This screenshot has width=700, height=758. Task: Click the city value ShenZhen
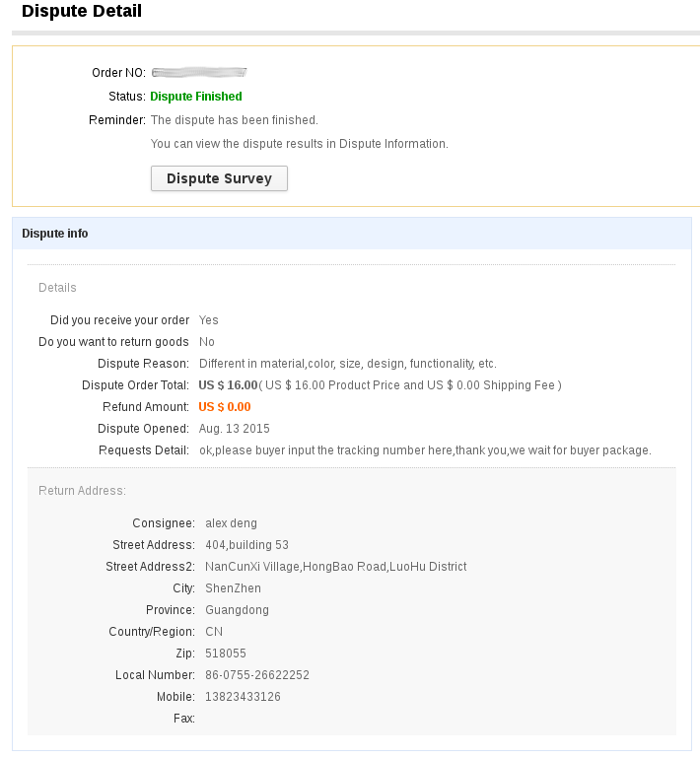233,588
